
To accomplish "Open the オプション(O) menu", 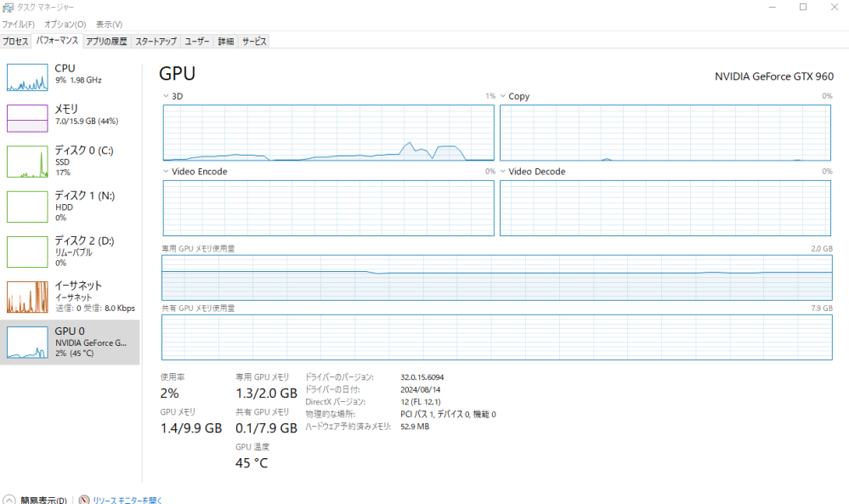I will point(65,25).
